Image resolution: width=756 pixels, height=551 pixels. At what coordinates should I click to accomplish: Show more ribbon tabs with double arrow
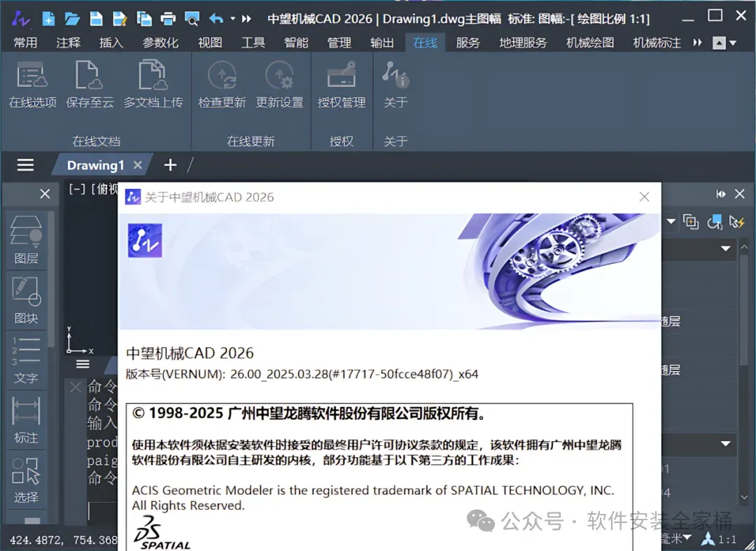697,43
